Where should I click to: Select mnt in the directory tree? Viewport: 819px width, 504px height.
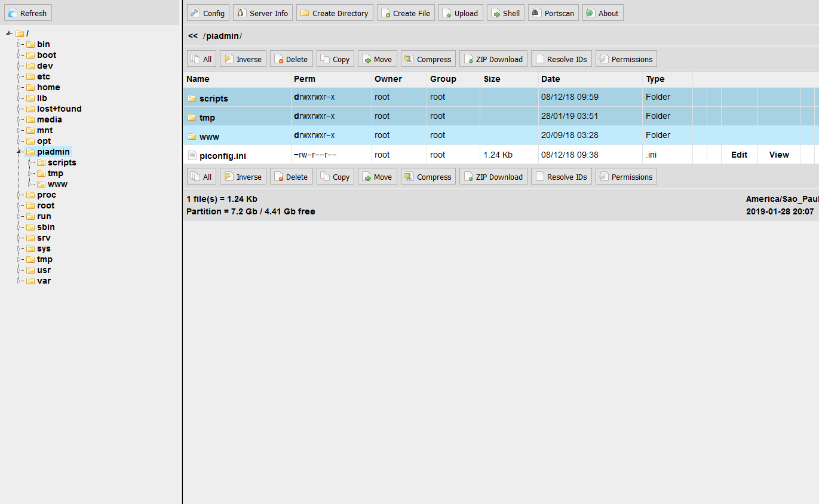pos(45,130)
